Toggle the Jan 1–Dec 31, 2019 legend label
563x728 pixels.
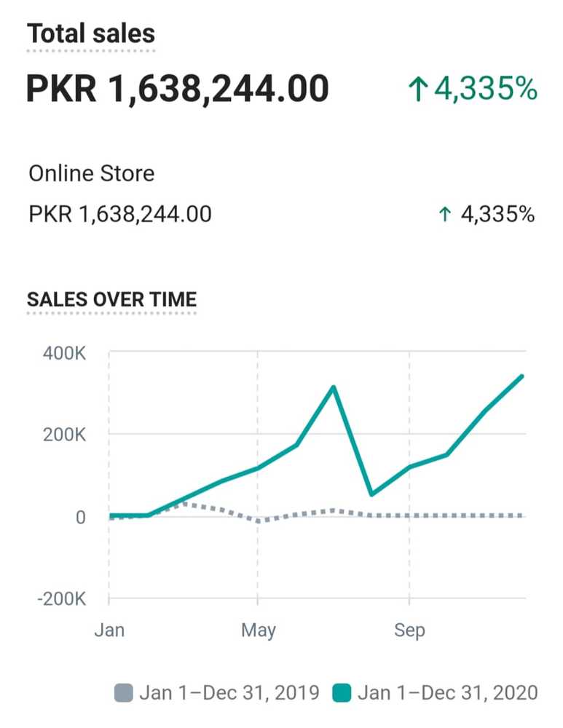pos(229,692)
